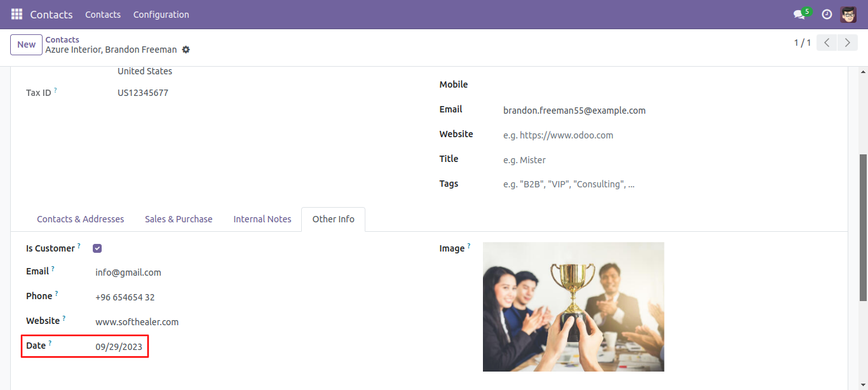Screen dimensions: 868x390
Task: Open the activities clock icon
Action: (827, 14)
